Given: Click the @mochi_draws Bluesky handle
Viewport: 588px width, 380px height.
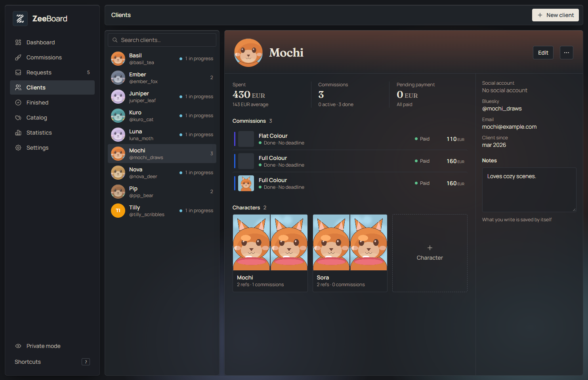Looking at the screenshot, I should [x=502, y=108].
